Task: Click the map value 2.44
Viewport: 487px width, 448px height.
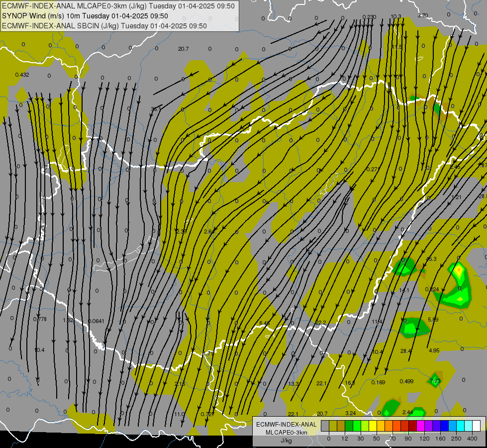Action: [x=407, y=412]
